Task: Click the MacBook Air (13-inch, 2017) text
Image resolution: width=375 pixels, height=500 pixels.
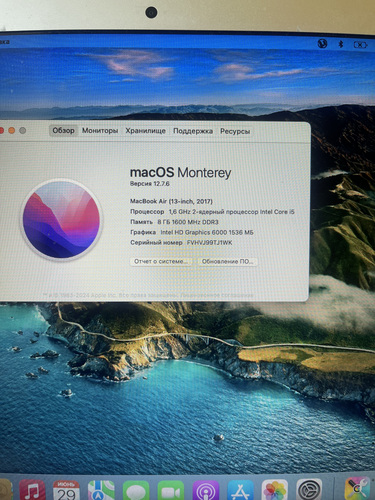Action: click(x=171, y=201)
